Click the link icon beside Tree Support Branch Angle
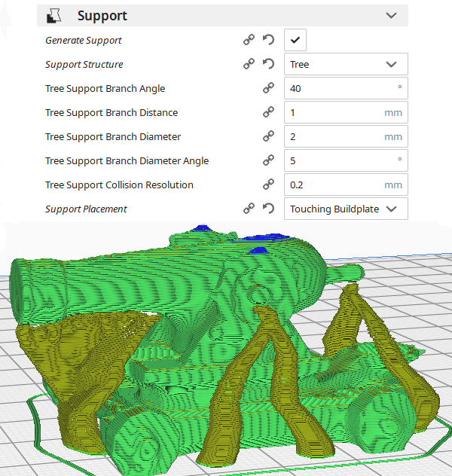This screenshot has width=452, height=476. [x=268, y=88]
